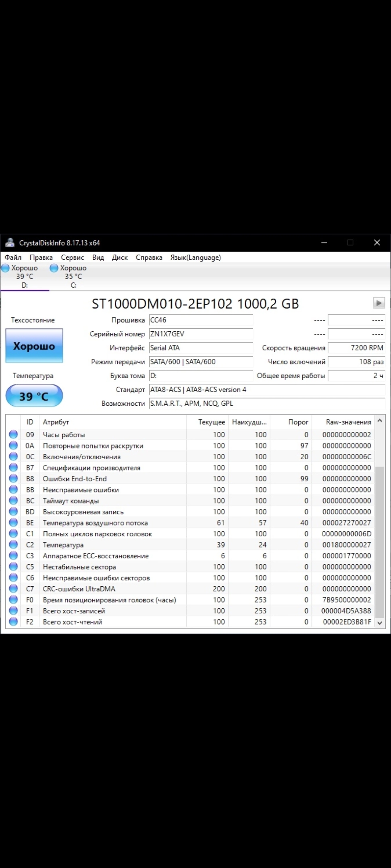Select disk C: tab at 35 °C
This screenshot has width=391, height=868.
(x=73, y=276)
